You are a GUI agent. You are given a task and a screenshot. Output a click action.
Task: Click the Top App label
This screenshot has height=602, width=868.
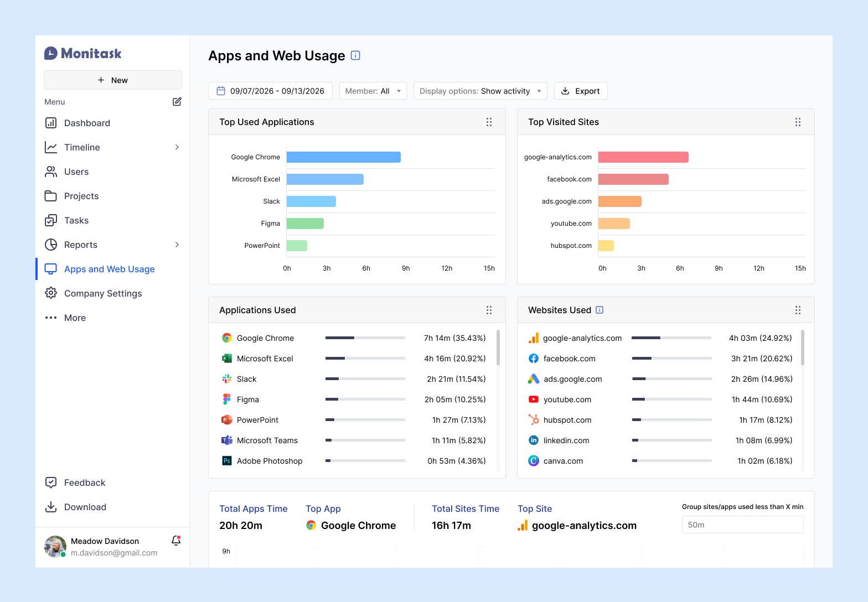[323, 508]
